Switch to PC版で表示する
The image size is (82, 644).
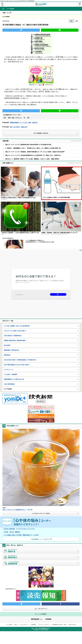[x=41, y=609]
